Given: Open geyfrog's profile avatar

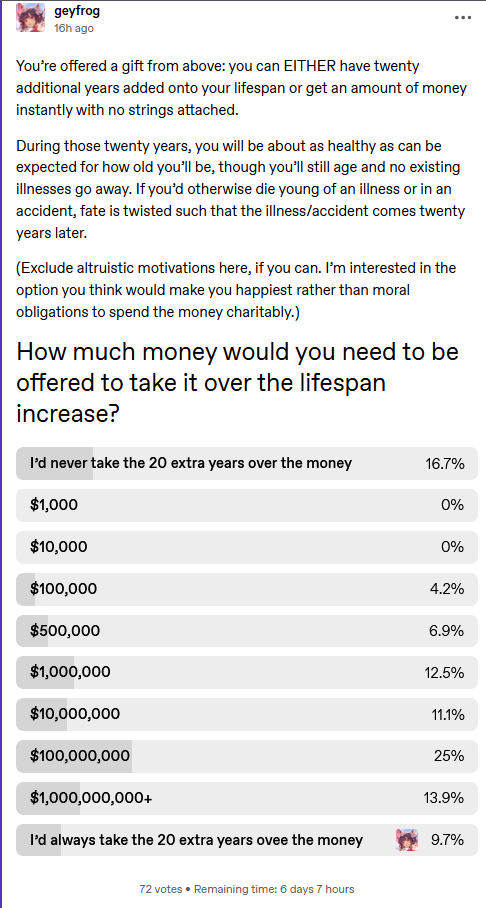Looking at the screenshot, I should 30,18.
